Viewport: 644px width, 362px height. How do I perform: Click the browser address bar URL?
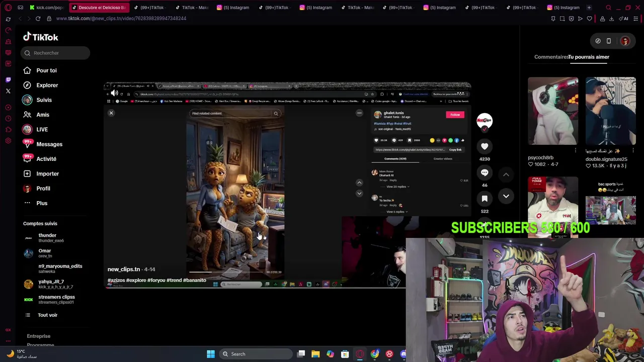[121, 19]
